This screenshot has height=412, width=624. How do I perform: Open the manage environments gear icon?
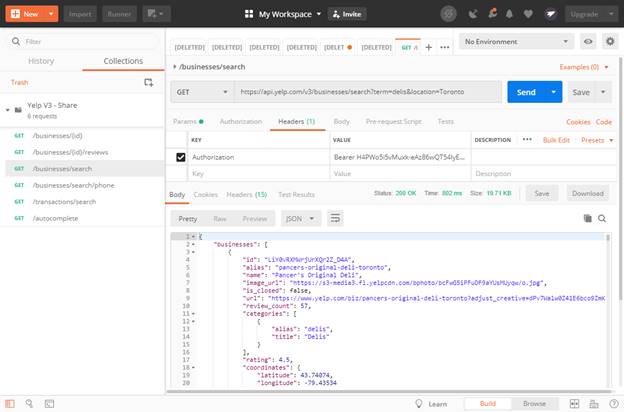610,41
